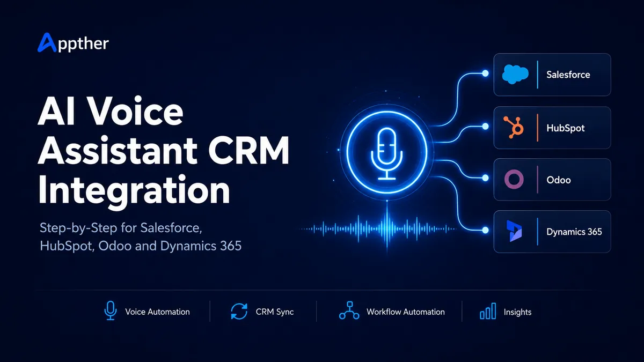Click the "Assistant CRM" headline line

pos(164,152)
